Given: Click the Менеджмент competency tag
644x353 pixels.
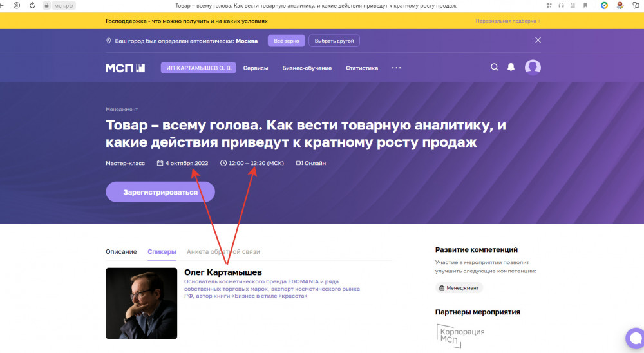Looking at the screenshot, I should (459, 288).
